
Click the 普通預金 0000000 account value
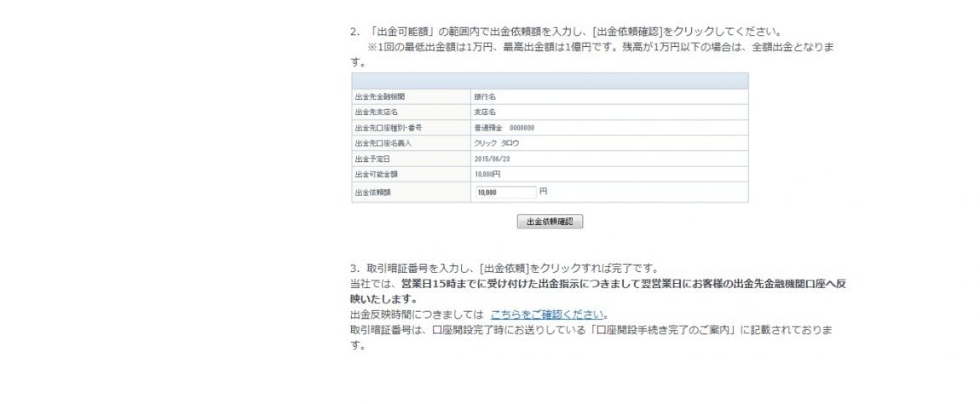click(504, 127)
